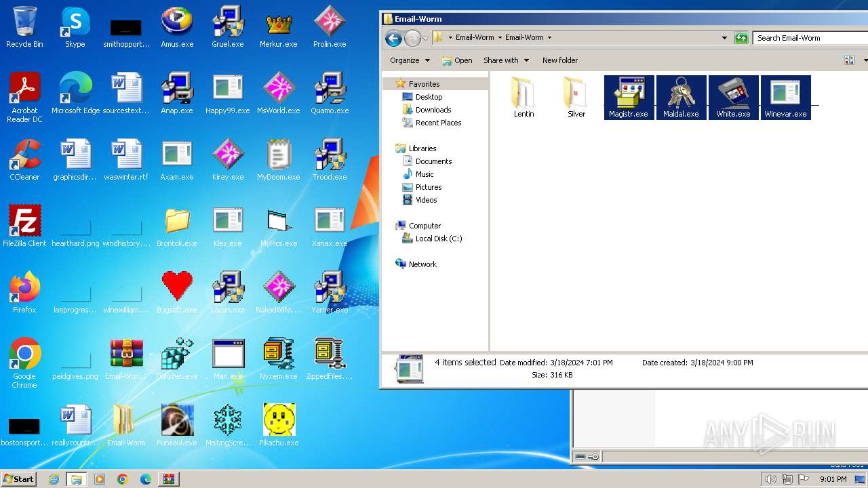Select the Prolin.exe desktop icon

(330, 27)
